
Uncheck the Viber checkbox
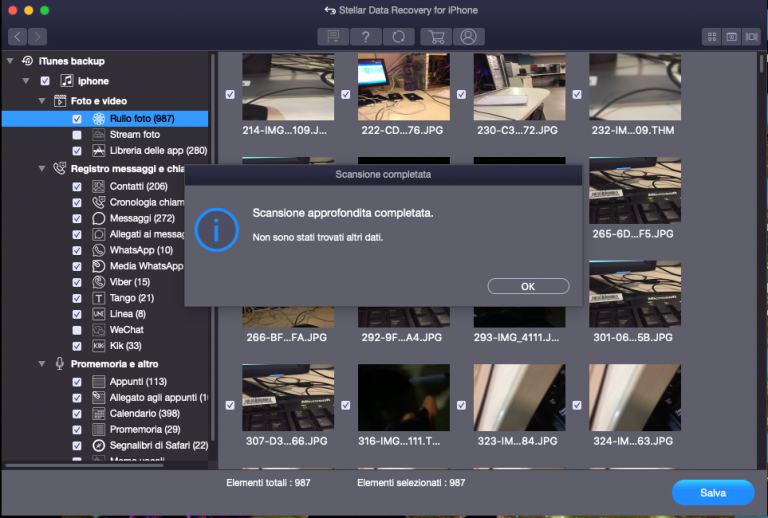77,282
